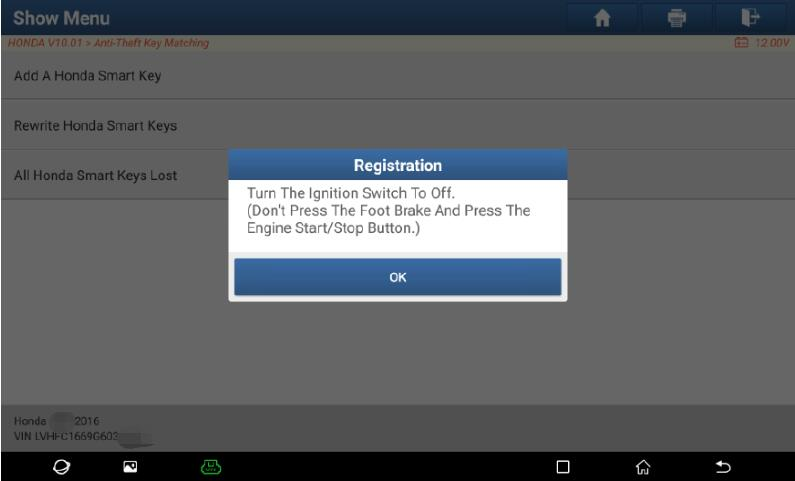The image size is (795, 481).
Task: Exit the Honda diagnostic session icon
Action: click(750, 18)
